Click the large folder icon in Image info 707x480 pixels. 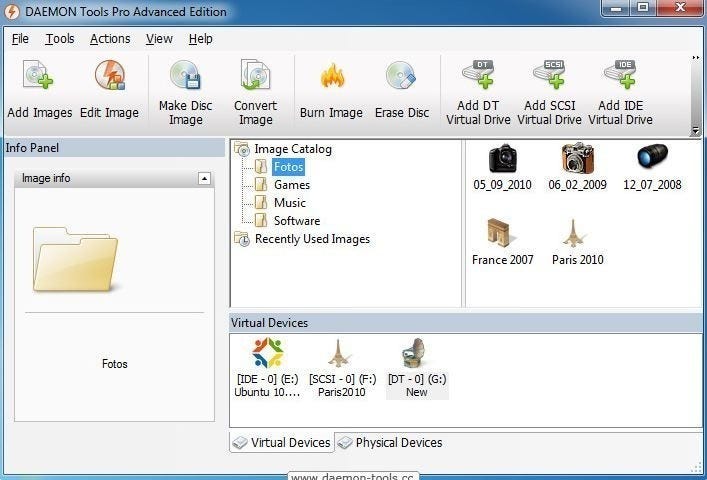coord(76,259)
